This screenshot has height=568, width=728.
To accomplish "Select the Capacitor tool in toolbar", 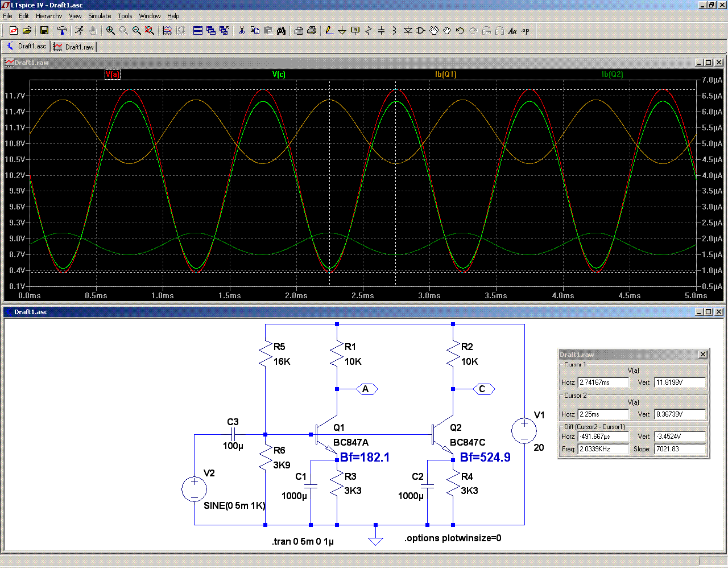I will point(381,31).
